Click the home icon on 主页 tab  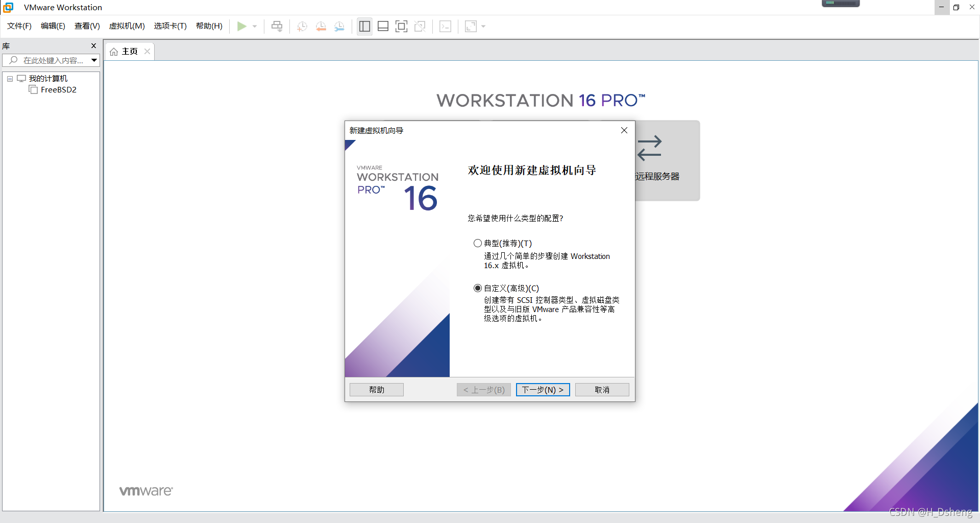click(x=114, y=52)
